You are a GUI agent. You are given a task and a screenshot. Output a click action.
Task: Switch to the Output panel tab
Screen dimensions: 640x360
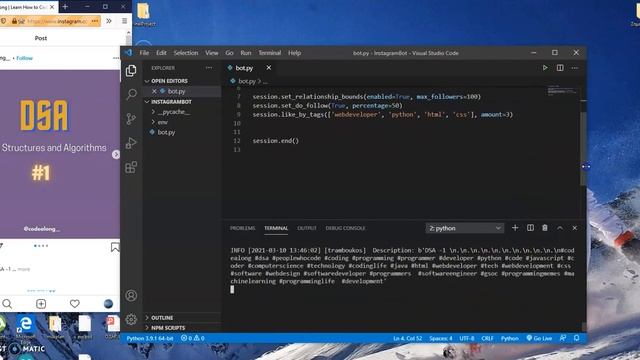tap(307, 228)
